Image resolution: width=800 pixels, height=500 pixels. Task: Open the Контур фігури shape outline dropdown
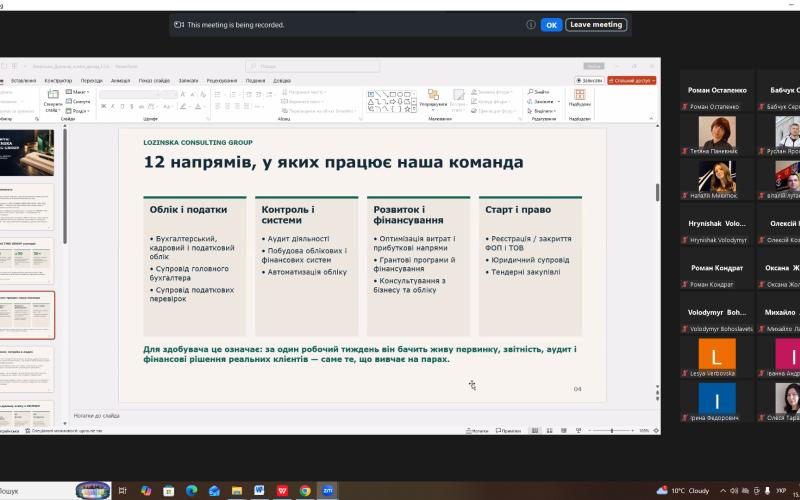point(492,102)
